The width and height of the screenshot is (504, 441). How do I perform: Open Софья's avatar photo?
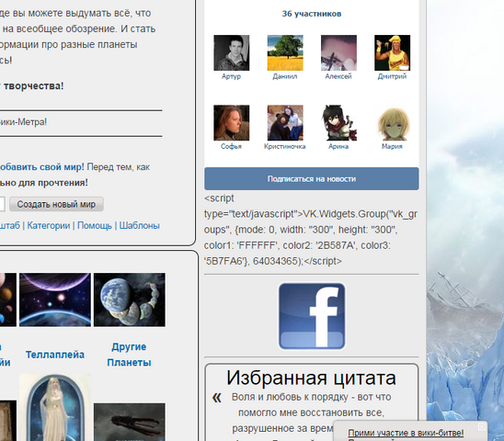pyautogui.click(x=232, y=123)
